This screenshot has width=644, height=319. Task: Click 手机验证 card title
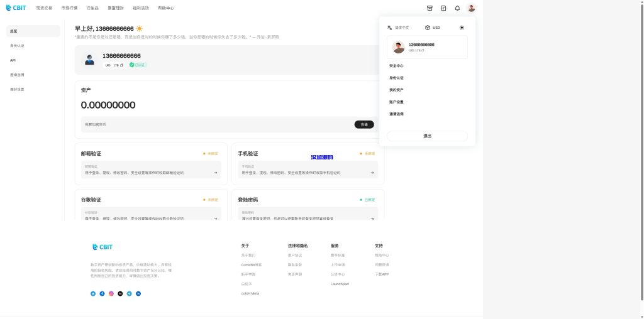[x=248, y=154]
